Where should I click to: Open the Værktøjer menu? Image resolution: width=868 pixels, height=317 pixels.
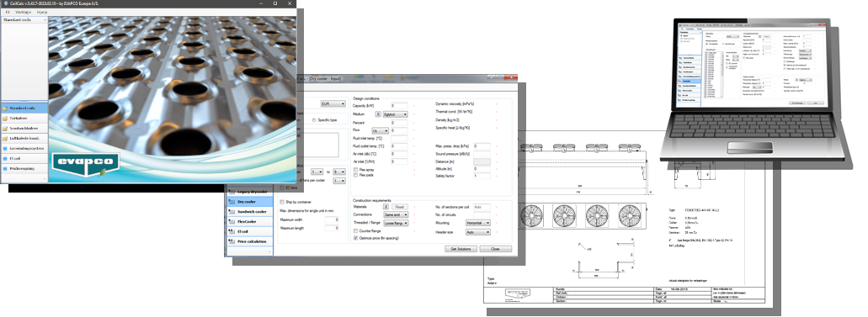24,11
